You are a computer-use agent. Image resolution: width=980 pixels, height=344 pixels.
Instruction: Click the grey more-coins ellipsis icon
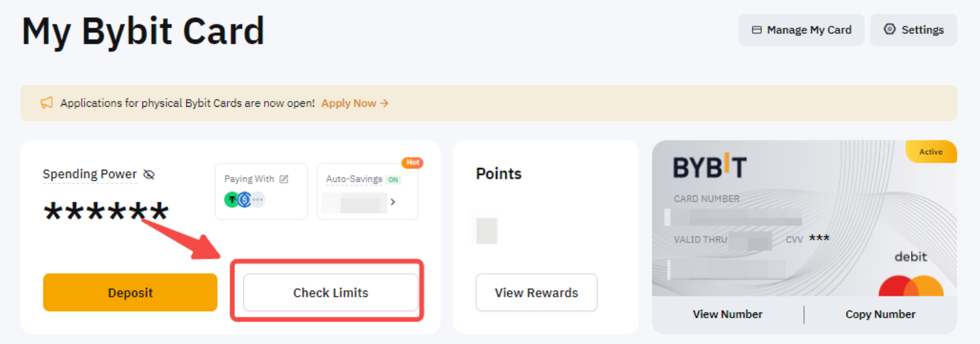pyautogui.click(x=258, y=199)
